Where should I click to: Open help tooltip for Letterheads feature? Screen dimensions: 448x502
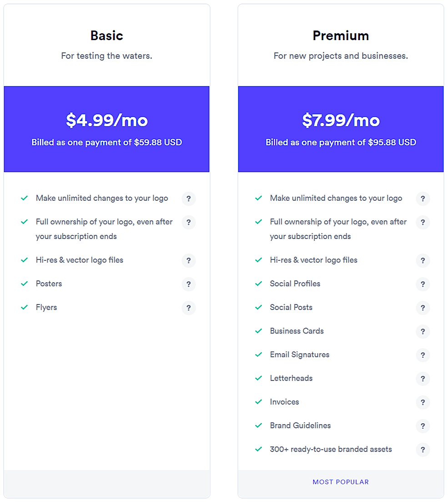(423, 379)
